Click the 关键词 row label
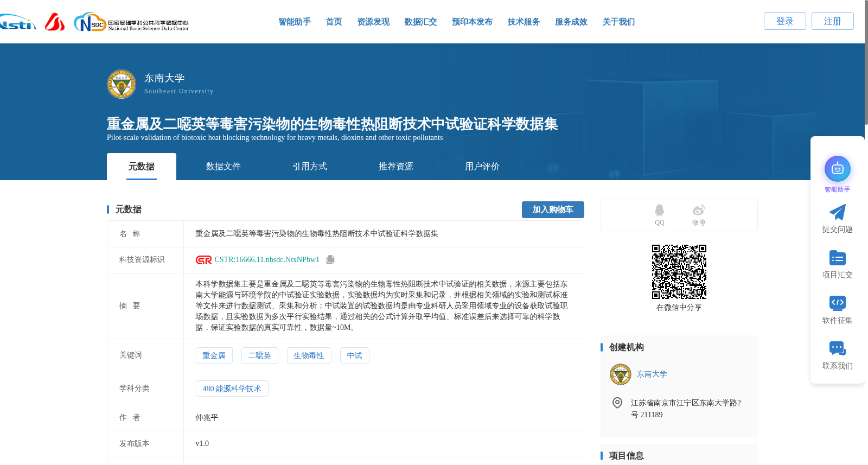This screenshot has height=465, width=868. [131, 355]
